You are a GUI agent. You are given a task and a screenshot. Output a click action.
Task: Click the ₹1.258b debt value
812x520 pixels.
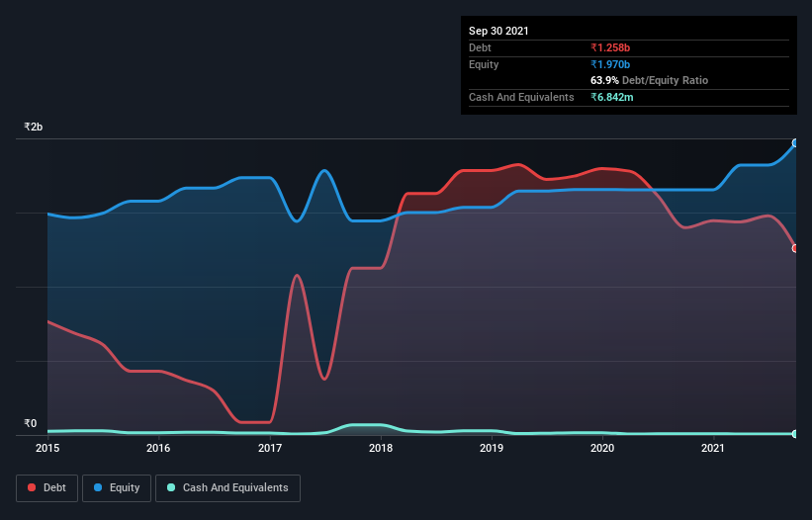[610, 47]
